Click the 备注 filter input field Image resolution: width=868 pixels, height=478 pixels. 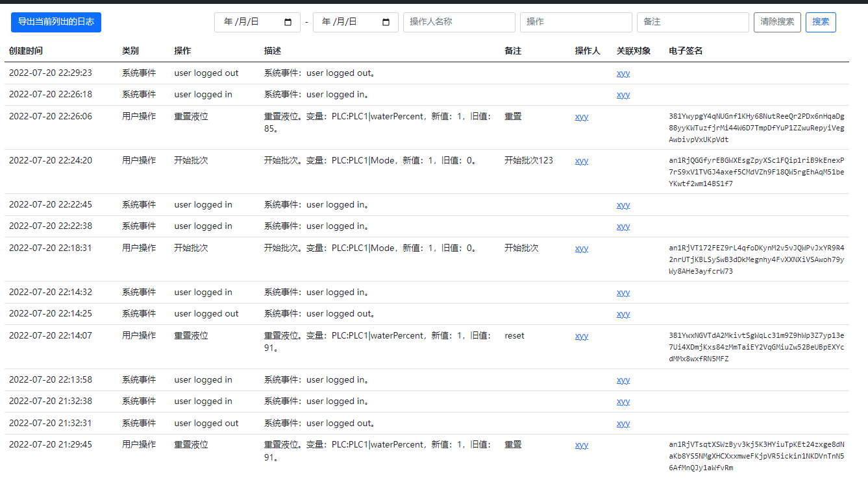(693, 22)
